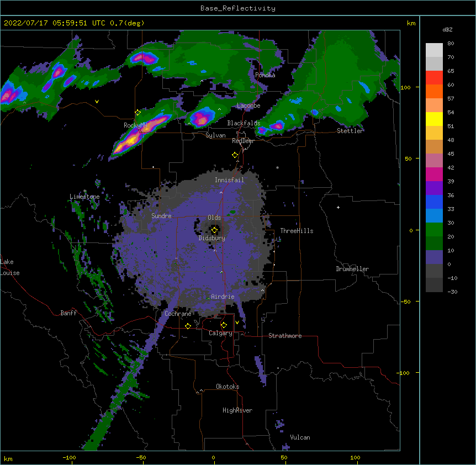Click the km unit label above the right axis
476x465 pixels.
point(411,23)
